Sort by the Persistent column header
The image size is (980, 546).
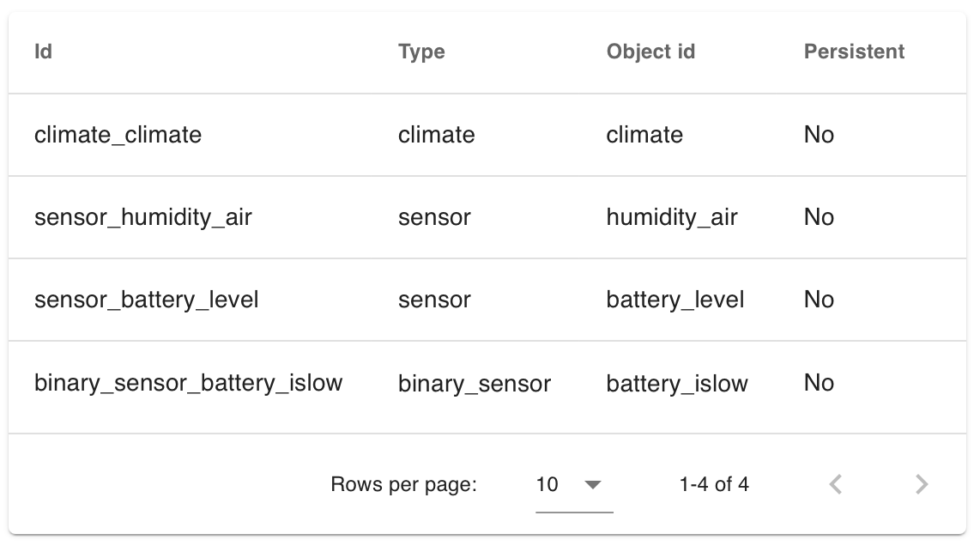(854, 52)
